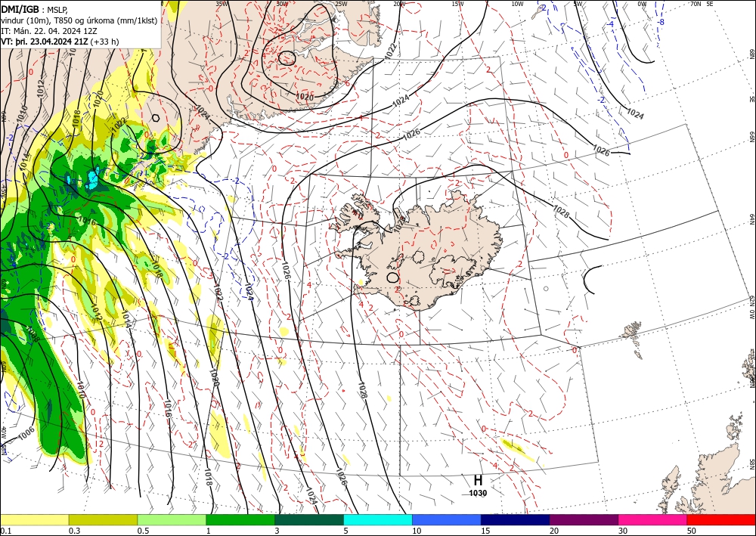Click the '35W' longitude label at top
Image resolution: width=756 pixels, height=536 pixels.
[x=222, y=4]
